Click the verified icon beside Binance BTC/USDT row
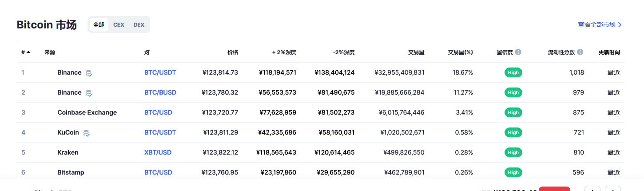The width and height of the screenshot is (644, 191). coord(89,73)
